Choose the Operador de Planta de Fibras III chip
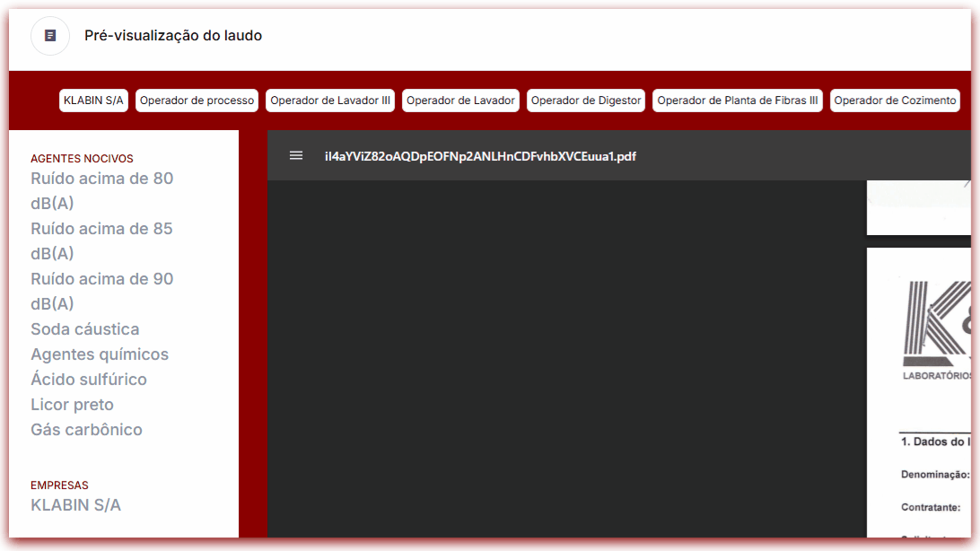Image resolution: width=980 pixels, height=551 pixels. coord(738,101)
